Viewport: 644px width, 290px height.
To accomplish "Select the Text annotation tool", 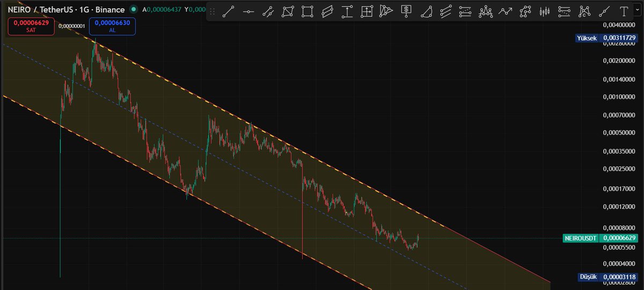I will coord(624,11).
